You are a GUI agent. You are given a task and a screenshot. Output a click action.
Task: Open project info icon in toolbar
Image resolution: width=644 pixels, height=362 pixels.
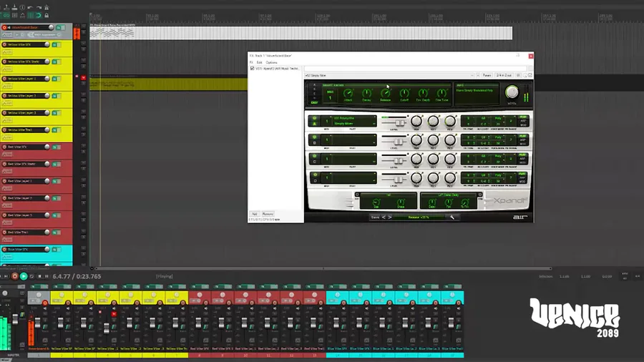click(x=23, y=7)
